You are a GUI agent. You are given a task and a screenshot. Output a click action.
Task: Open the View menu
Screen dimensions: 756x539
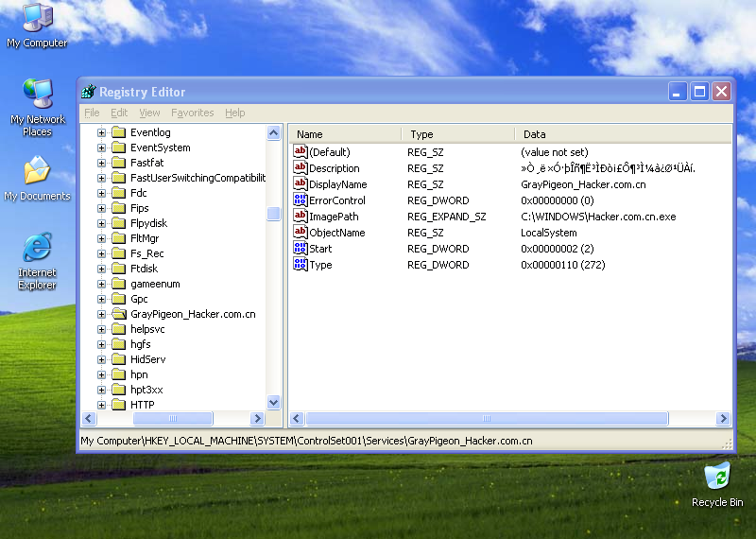149,113
